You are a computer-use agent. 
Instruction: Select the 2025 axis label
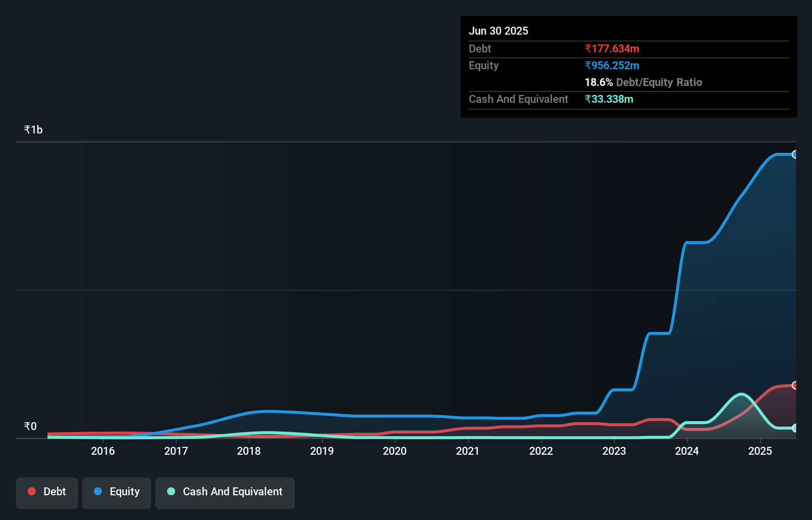click(761, 451)
